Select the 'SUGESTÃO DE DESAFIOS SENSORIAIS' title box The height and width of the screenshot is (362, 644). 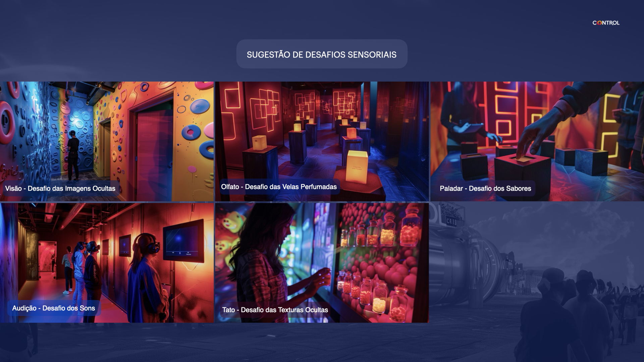pyautogui.click(x=322, y=54)
